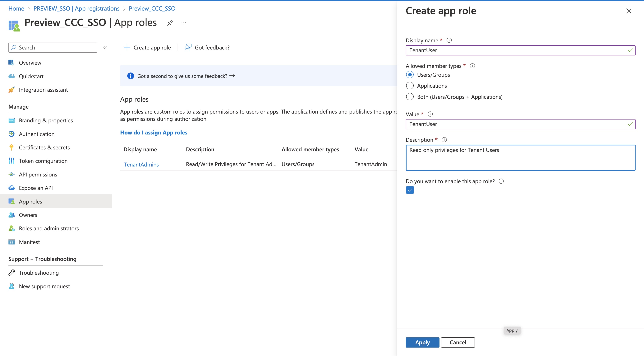Click the enable app role info icon

point(501,181)
